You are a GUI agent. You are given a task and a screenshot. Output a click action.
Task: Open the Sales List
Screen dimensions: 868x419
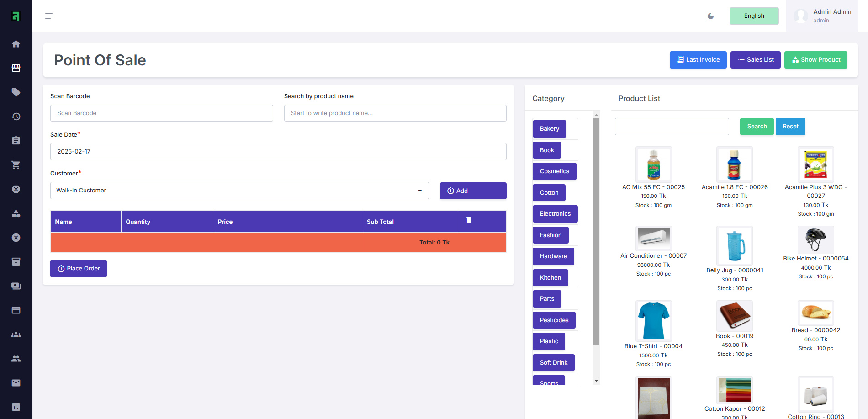(755, 60)
